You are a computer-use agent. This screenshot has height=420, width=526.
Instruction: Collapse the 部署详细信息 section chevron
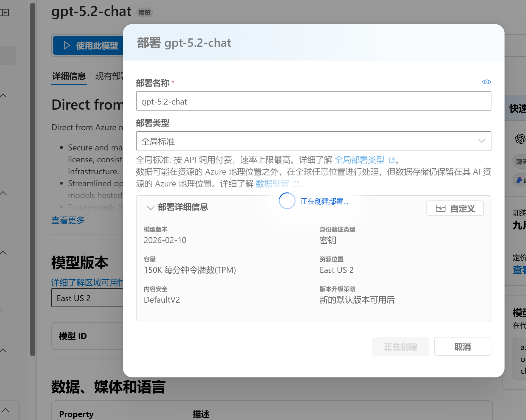coord(151,208)
